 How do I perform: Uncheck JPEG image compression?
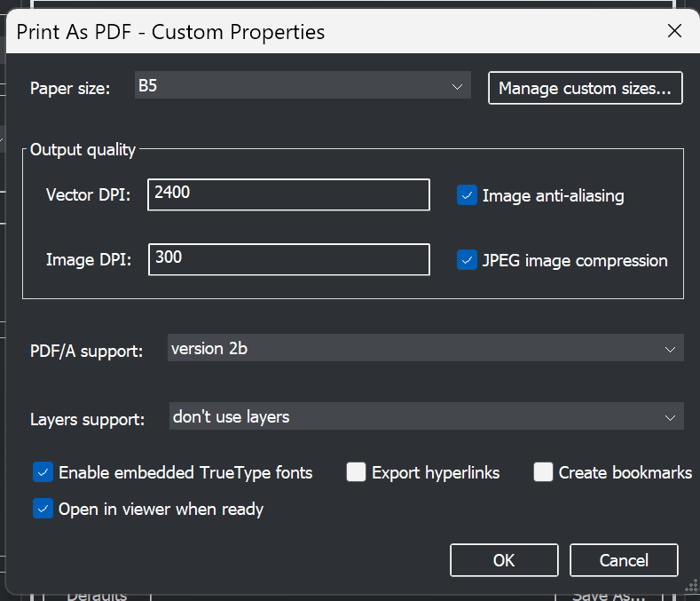tap(467, 260)
